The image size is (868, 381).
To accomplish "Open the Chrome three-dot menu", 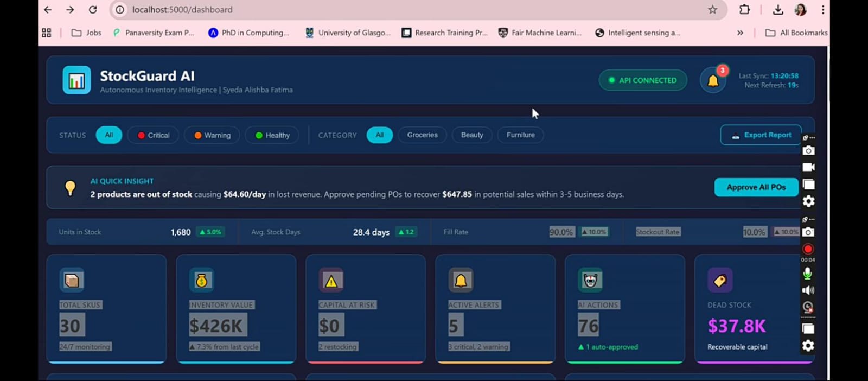I will click(x=822, y=10).
